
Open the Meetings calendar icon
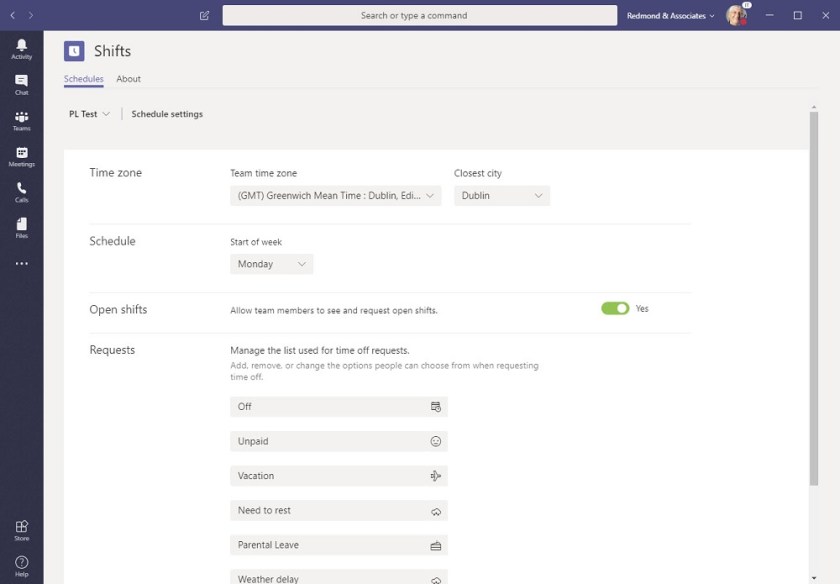point(21,157)
